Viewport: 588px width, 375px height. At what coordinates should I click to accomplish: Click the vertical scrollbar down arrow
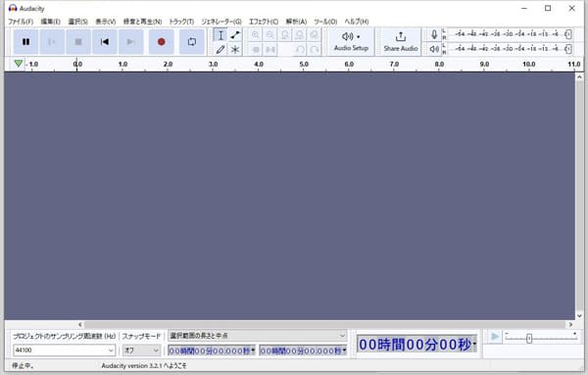[x=579, y=316]
